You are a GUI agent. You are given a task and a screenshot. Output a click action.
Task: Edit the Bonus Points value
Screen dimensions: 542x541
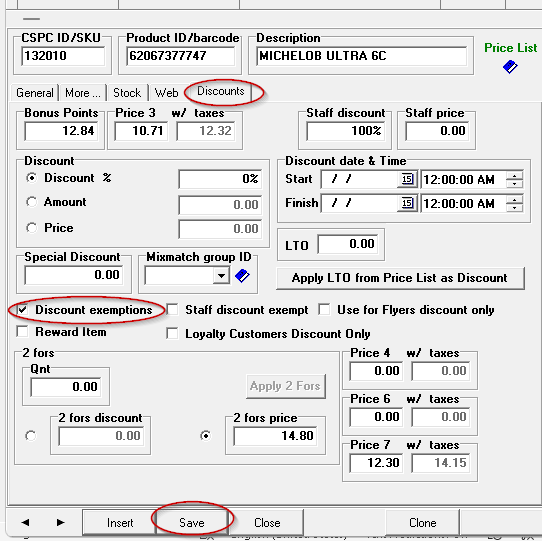tap(61, 131)
